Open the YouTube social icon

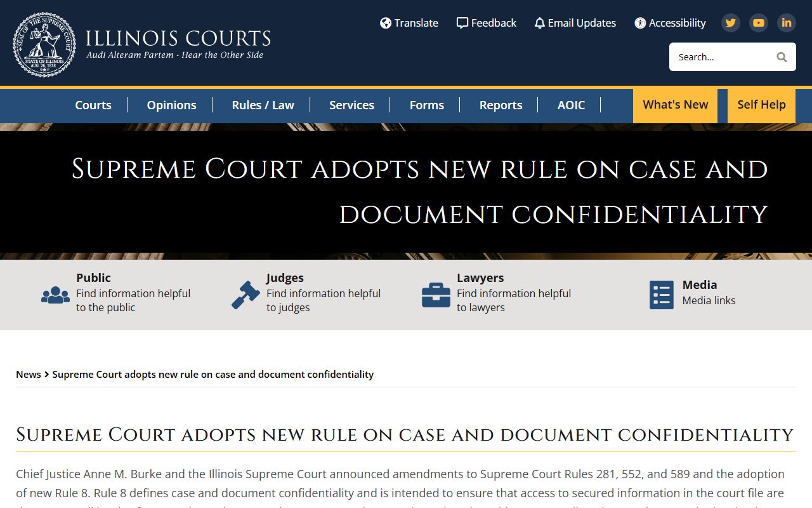pos(759,23)
